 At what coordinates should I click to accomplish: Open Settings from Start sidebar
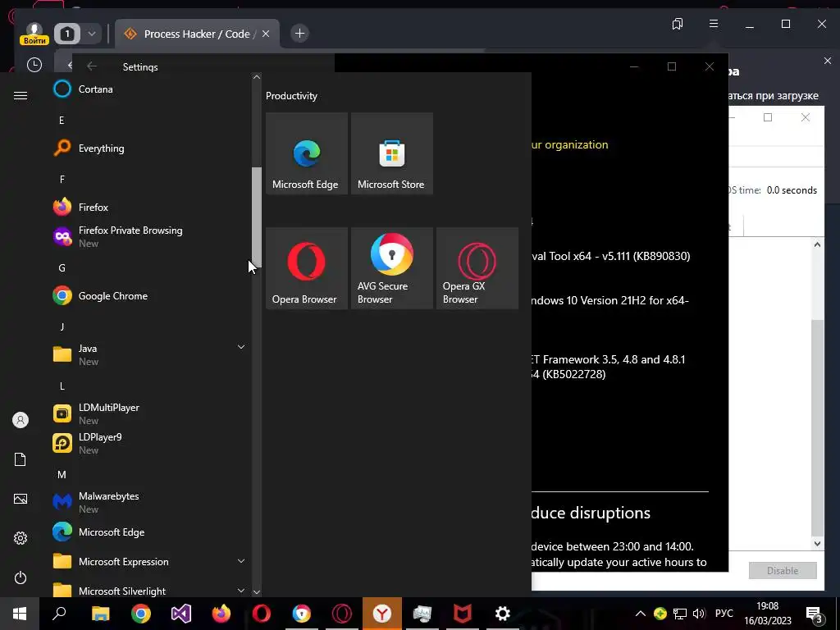21,538
